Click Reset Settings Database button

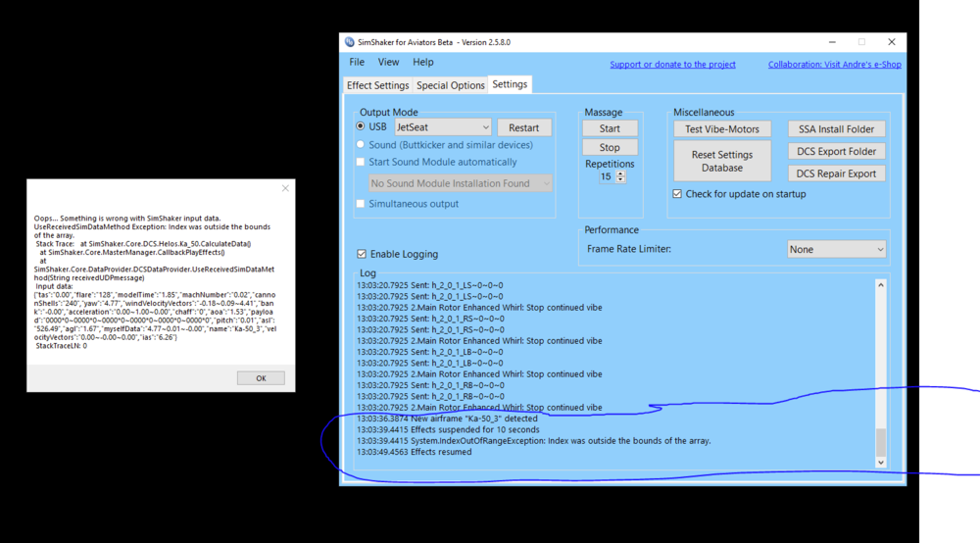point(722,161)
